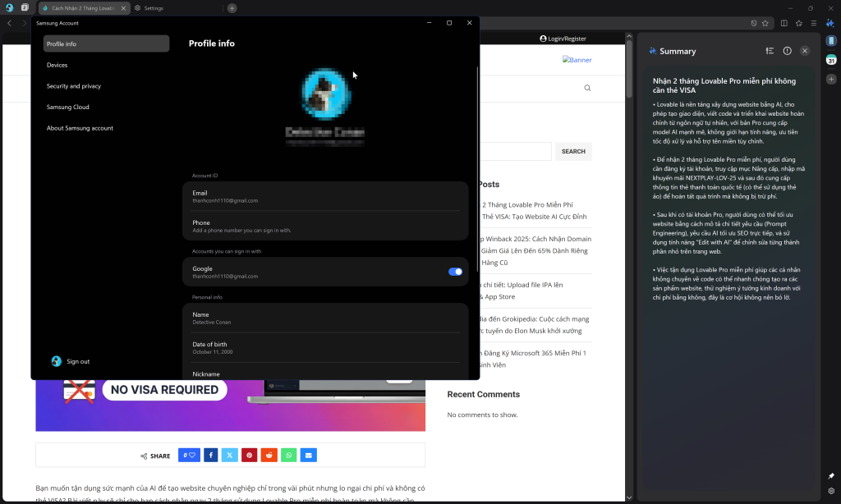Share the post via Reddit icon
This screenshot has width=841, height=504.
coord(269,455)
